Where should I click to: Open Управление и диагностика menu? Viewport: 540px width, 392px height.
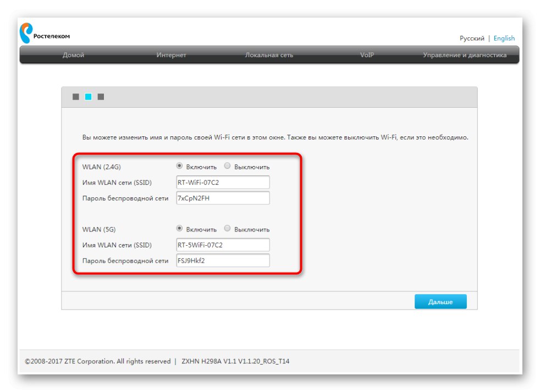(465, 55)
